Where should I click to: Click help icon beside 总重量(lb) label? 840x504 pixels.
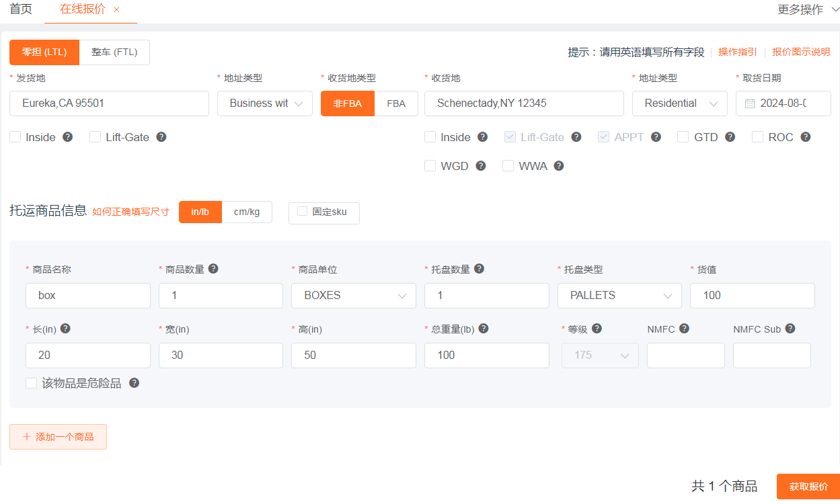point(483,329)
